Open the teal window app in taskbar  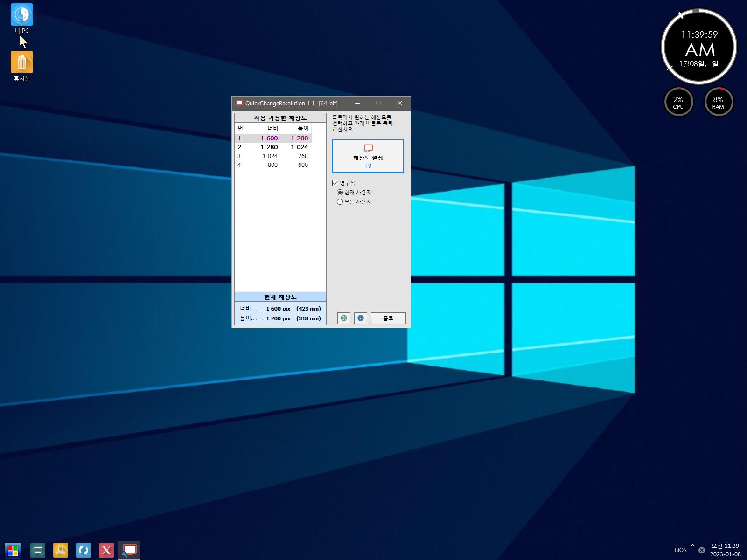point(38,550)
